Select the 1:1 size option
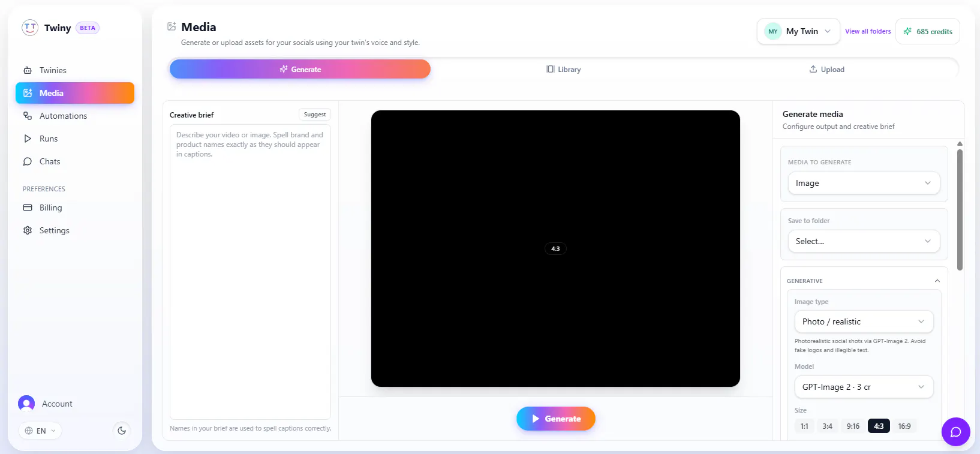The image size is (980, 454). [804, 426]
